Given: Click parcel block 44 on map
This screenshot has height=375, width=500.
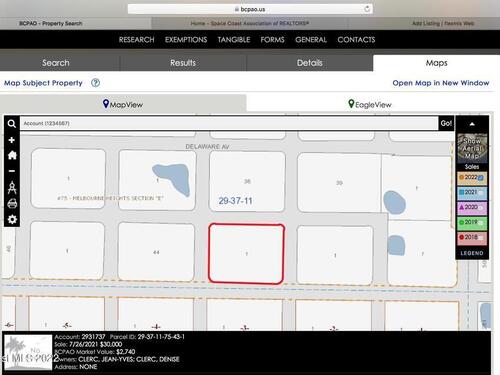Looking at the screenshot, I should [156, 252].
